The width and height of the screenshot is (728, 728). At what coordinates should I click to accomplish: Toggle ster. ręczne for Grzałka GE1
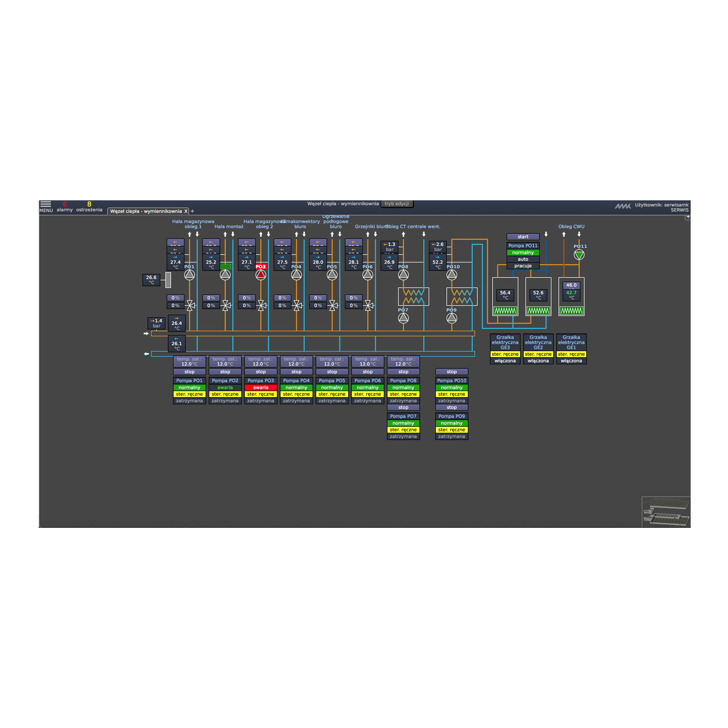[571, 354]
